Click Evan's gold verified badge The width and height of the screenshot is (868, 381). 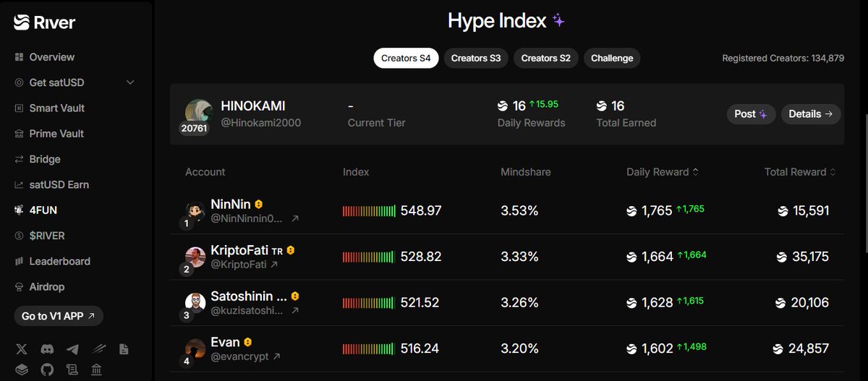(248, 342)
